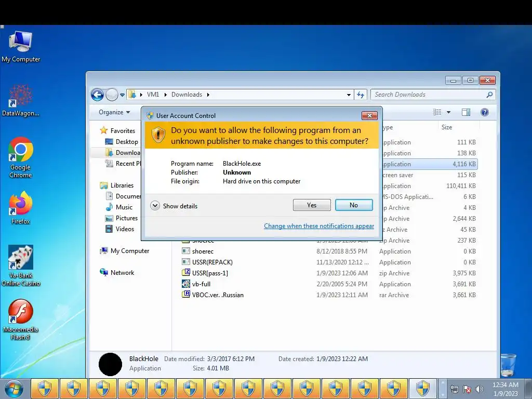Open the network tray icon
This screenshot has height=399, width=532.
454,389
